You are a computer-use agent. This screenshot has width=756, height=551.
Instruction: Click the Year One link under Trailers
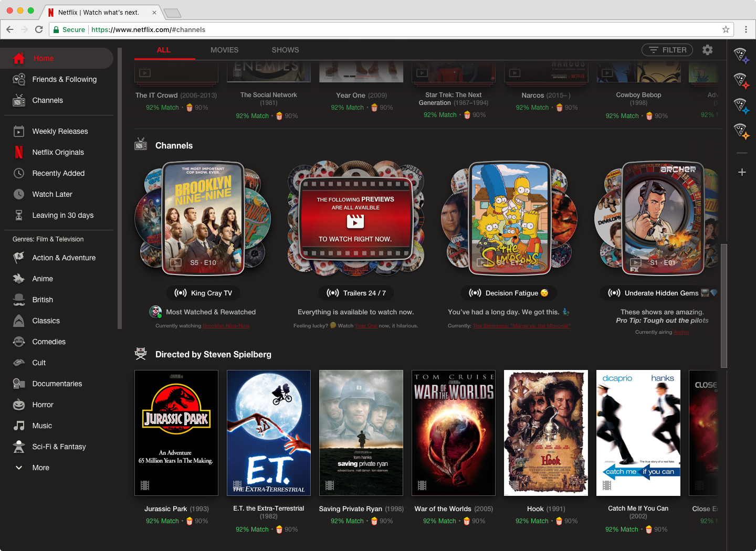[x=366, y=326]
